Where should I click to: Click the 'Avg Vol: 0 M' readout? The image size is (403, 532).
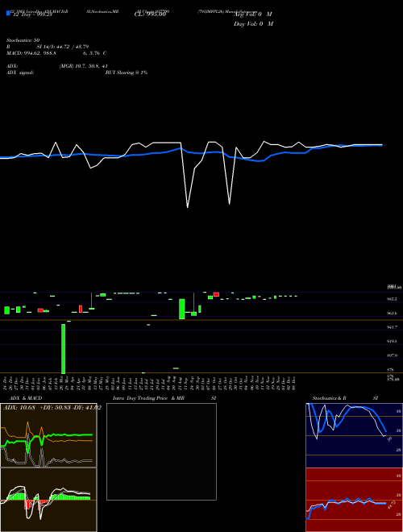click(253, 15)
